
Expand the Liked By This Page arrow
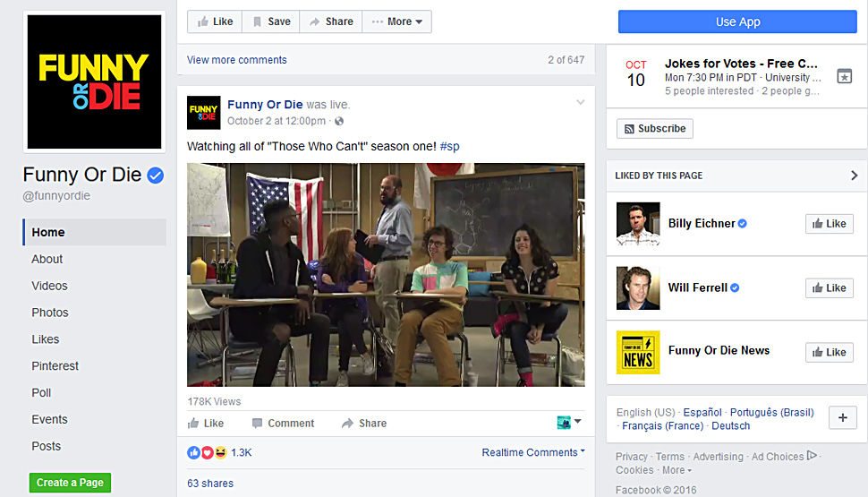(855, 176)
